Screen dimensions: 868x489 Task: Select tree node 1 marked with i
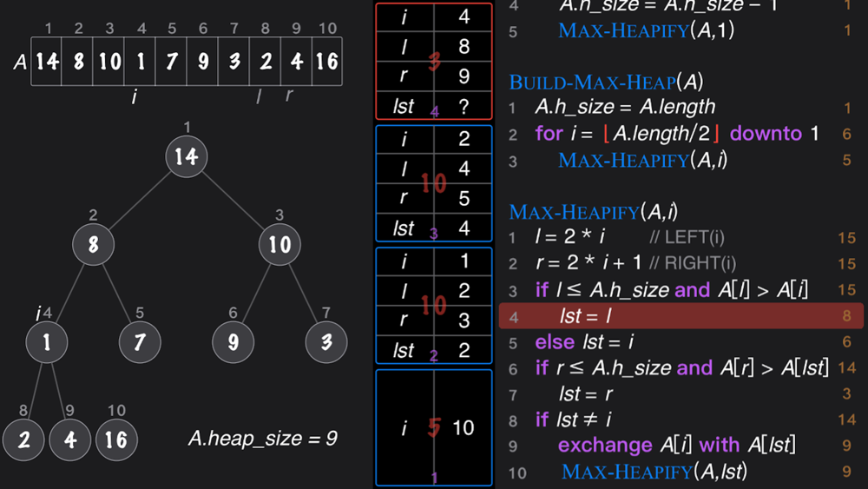click(x=47, y=342)
